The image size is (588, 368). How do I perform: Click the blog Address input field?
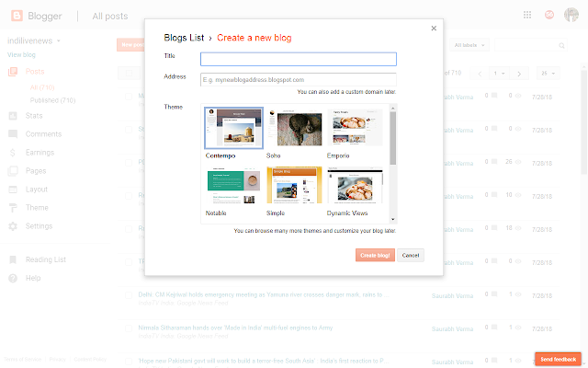299,80
